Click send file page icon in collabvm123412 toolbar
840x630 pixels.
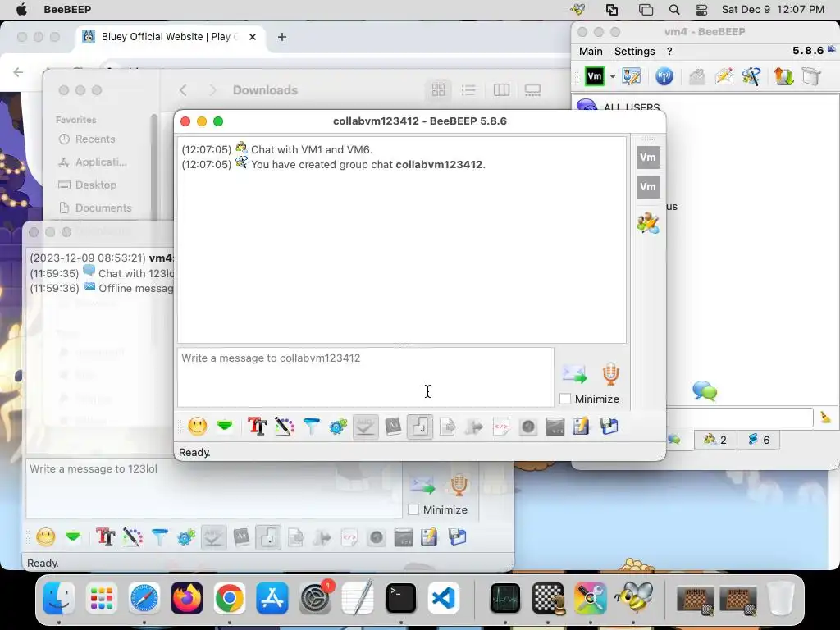click(x=447, y=427)
